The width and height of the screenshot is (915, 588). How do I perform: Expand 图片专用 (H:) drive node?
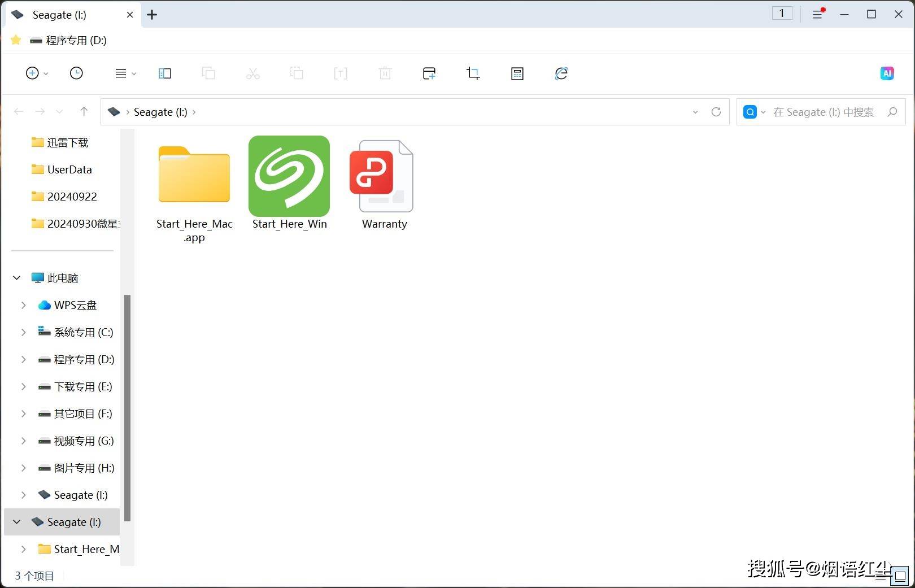pyautogui.click(x=23, y=468)
